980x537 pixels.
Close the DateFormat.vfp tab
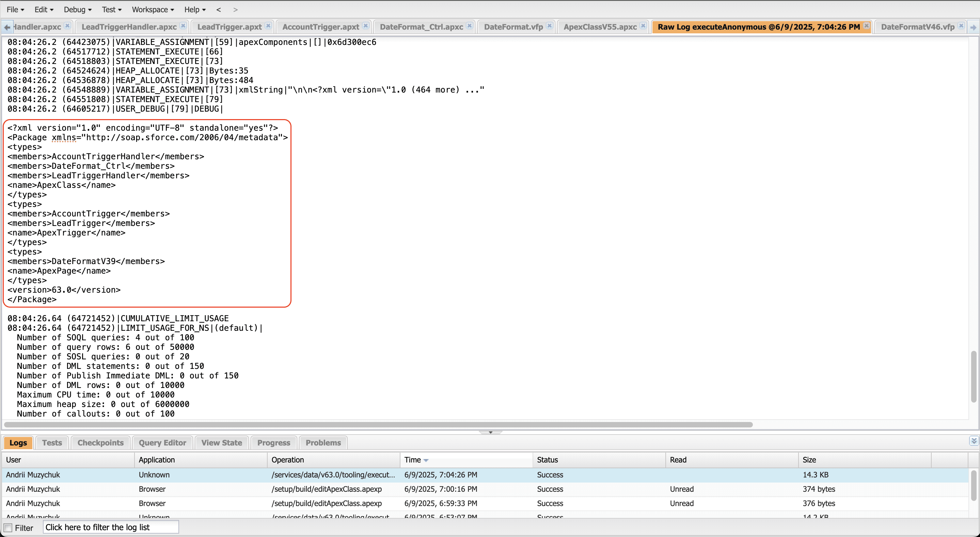click(549, 26)
